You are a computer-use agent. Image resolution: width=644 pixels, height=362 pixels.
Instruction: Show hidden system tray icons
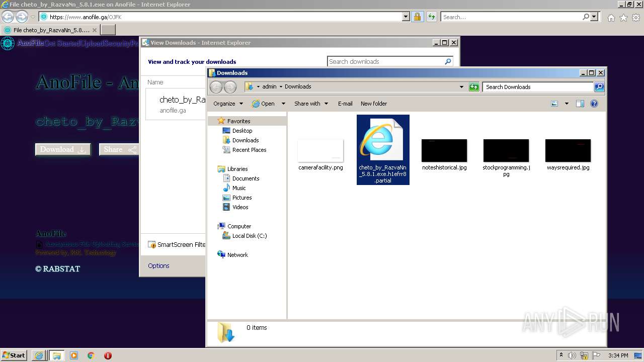tap(561, 355)
